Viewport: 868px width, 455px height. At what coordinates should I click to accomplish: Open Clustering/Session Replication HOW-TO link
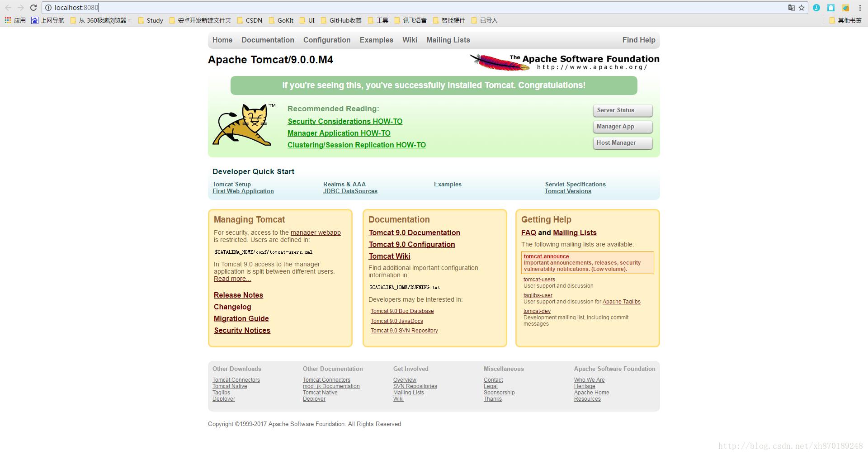coord(357,145)
